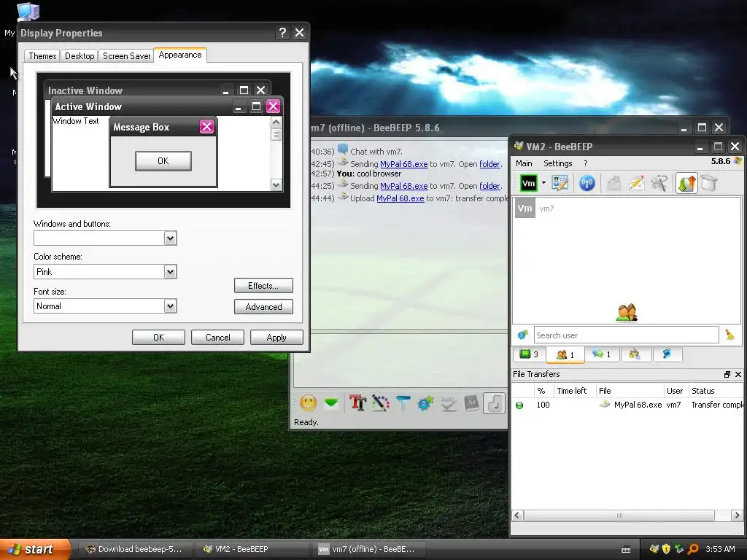
Task: Click the Status column header in File Transfers
Action: (x=716, y=391)
